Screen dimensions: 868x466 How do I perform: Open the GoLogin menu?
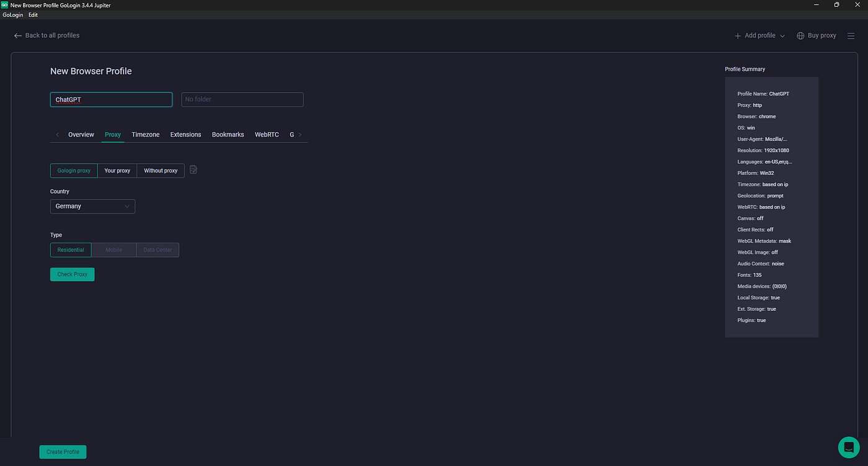[x=13, y=15]
